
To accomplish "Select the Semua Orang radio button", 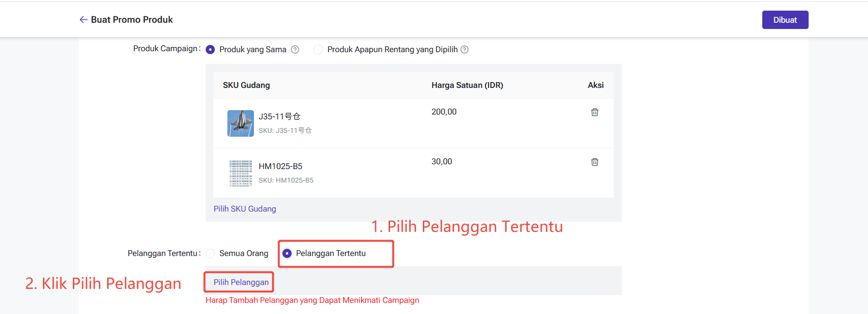I will (210, 253).
